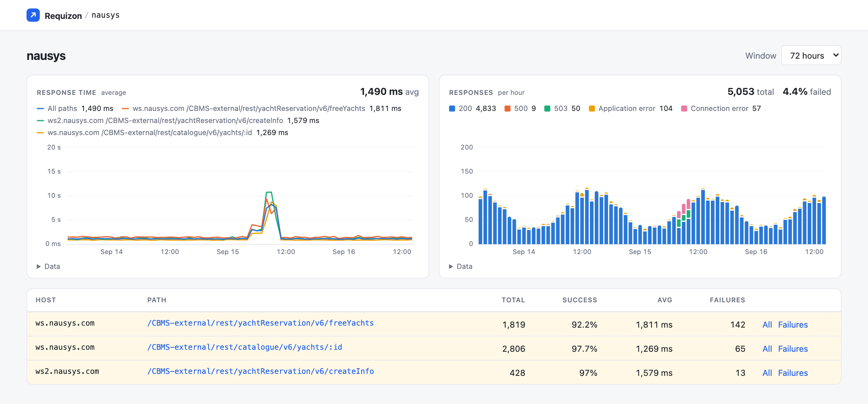
Task: Click the blue 200 legend swatch
Action: [452, 109]
